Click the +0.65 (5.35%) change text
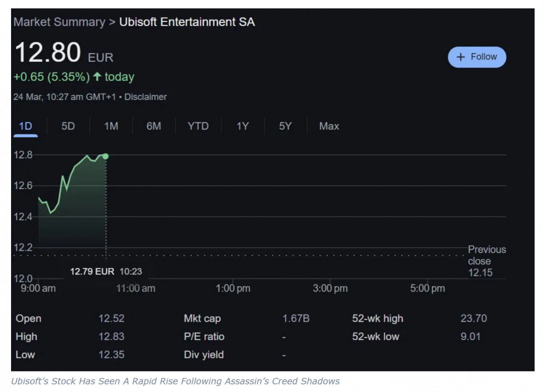Screen dimensions: 543x392 point(52,76)
